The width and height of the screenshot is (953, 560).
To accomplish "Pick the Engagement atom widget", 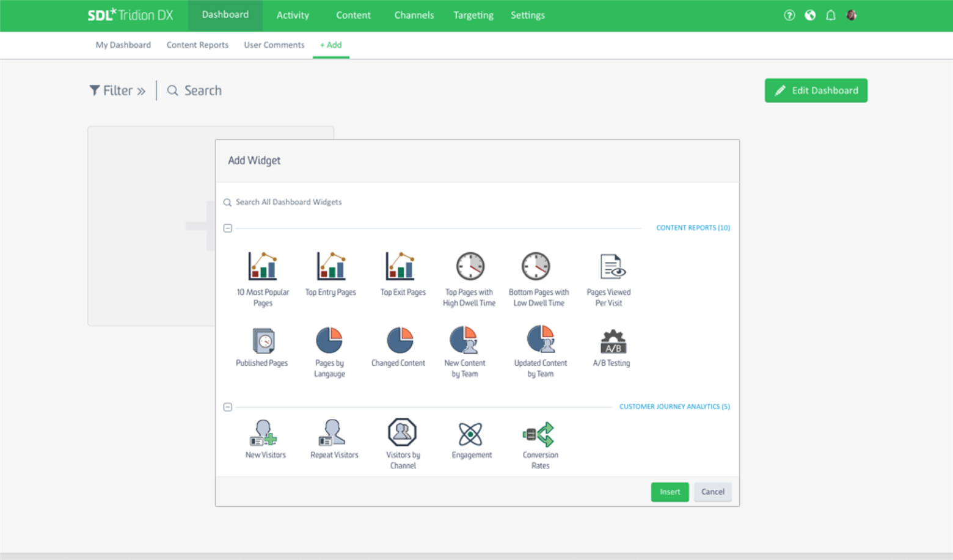I will coord(472,440).
